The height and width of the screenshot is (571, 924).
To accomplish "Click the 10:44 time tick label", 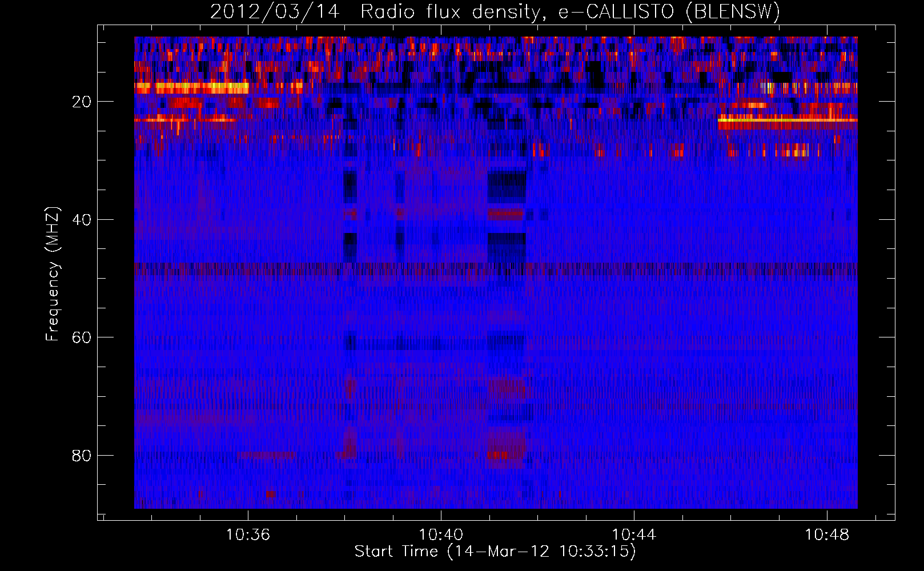I will click(634, 534).
